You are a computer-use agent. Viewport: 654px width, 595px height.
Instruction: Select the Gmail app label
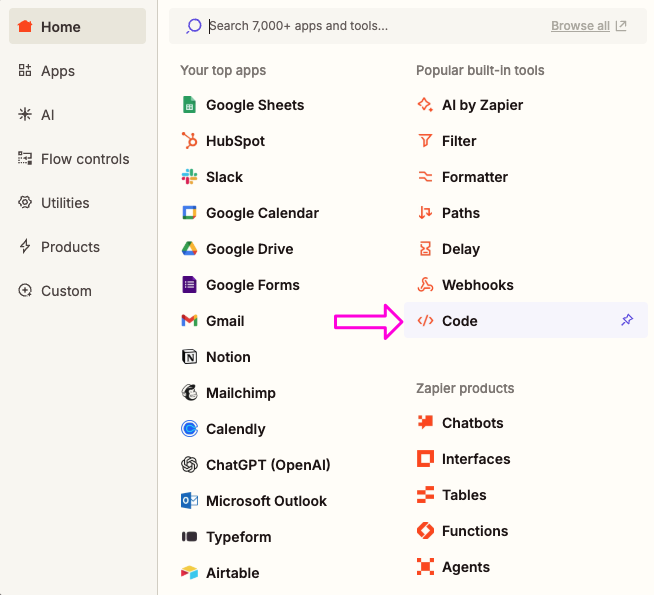[225, 321]
